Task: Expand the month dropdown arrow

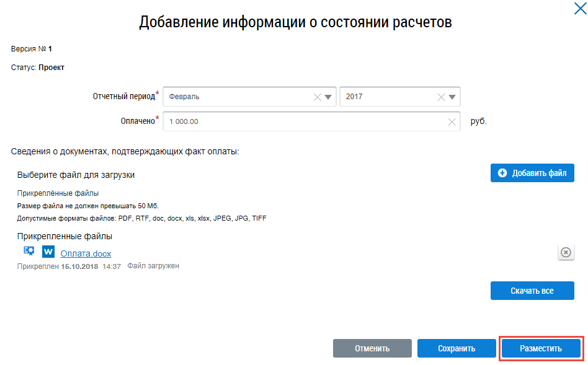Action: (x=329, y=97)
